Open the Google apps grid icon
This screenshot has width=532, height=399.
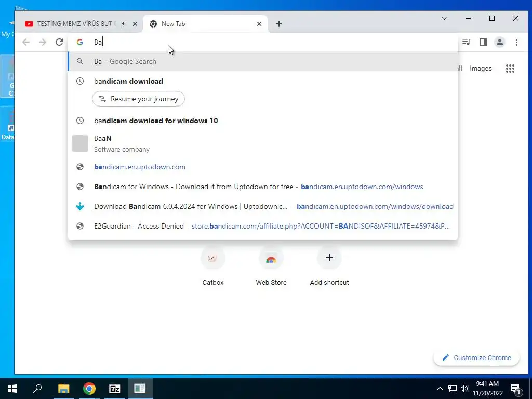point(510,69)
